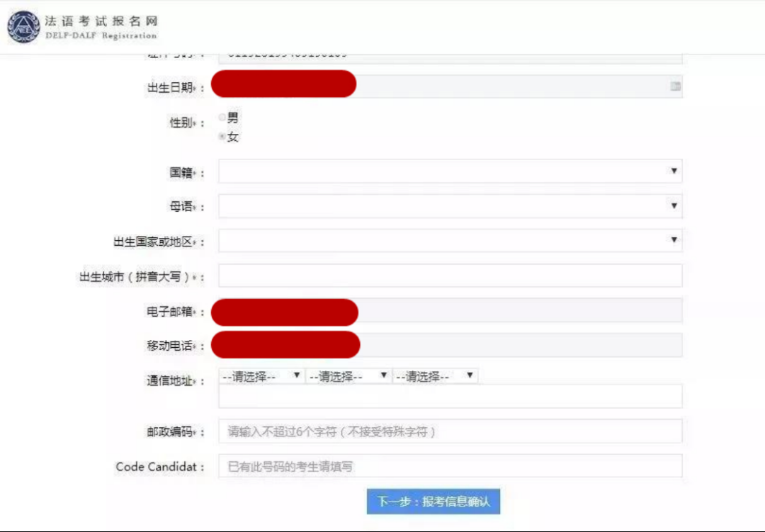Click the 电子邮箱 email field
Image resolution: width=765 pixels, height=532 pixels.
[450, 311]
